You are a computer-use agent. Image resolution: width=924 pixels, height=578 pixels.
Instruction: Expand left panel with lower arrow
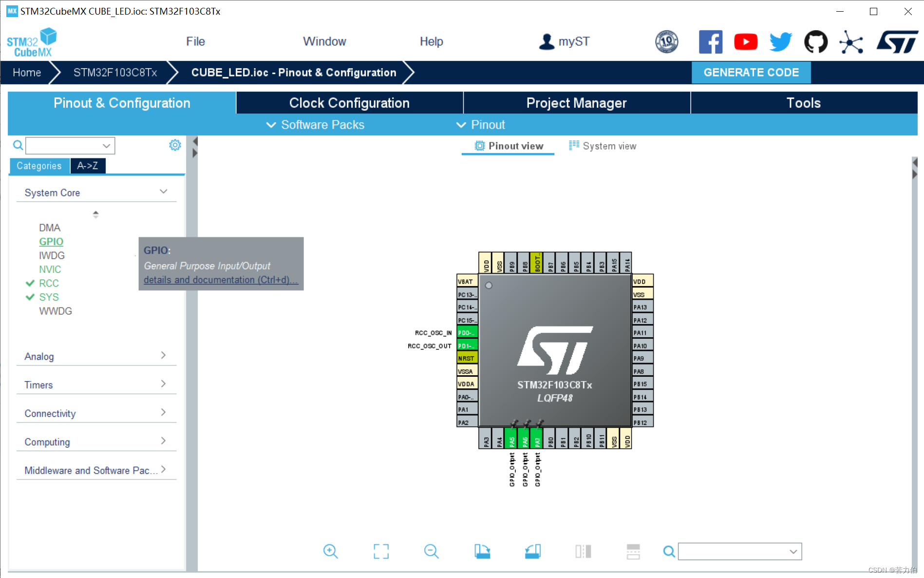[195, 153]
